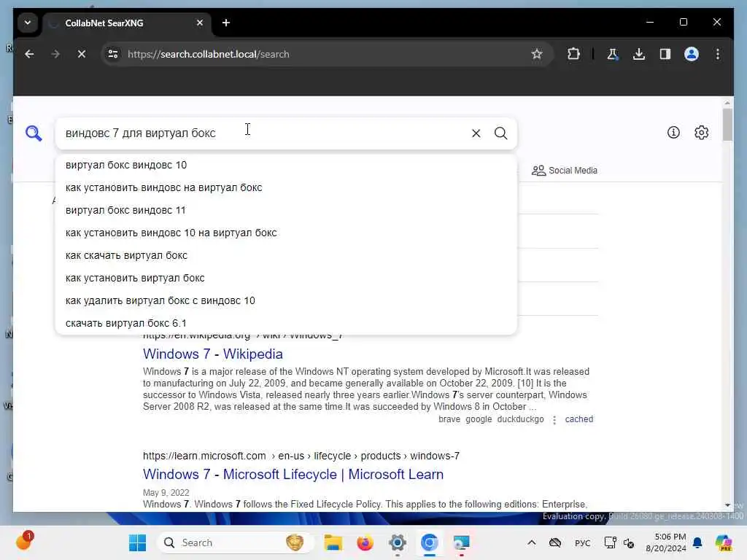Show browser downloads
The height and width of the screenshot is (560, 747).
tap(639, 54)
